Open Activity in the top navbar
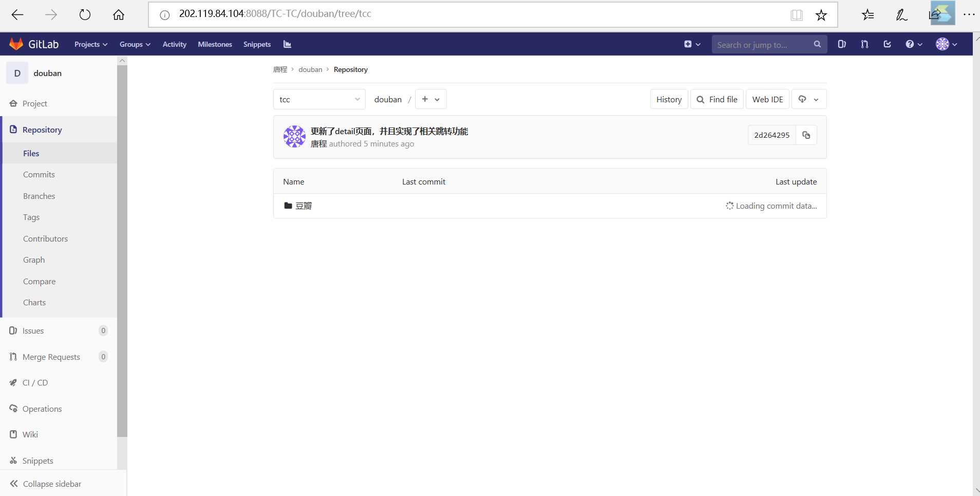The height and width of the screenshot is (496, 980). [x=175, y=44]
